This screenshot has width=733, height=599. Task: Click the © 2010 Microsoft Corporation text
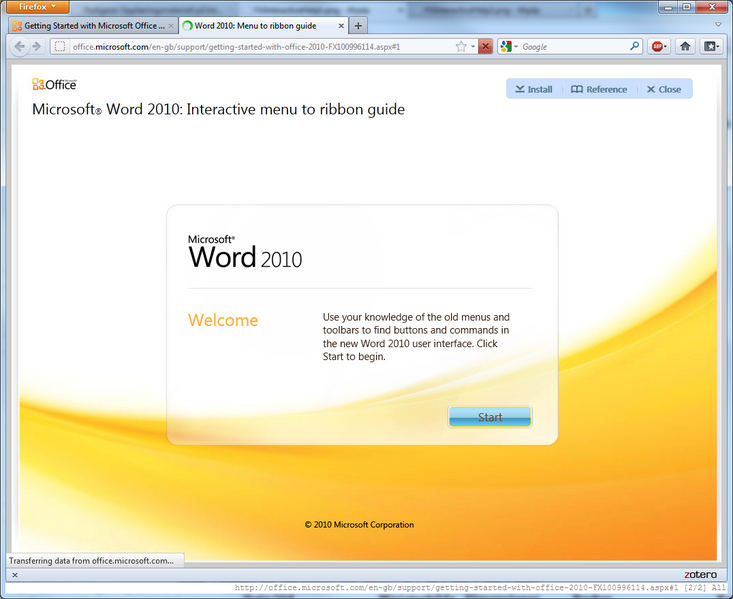[x=359, y=525]
